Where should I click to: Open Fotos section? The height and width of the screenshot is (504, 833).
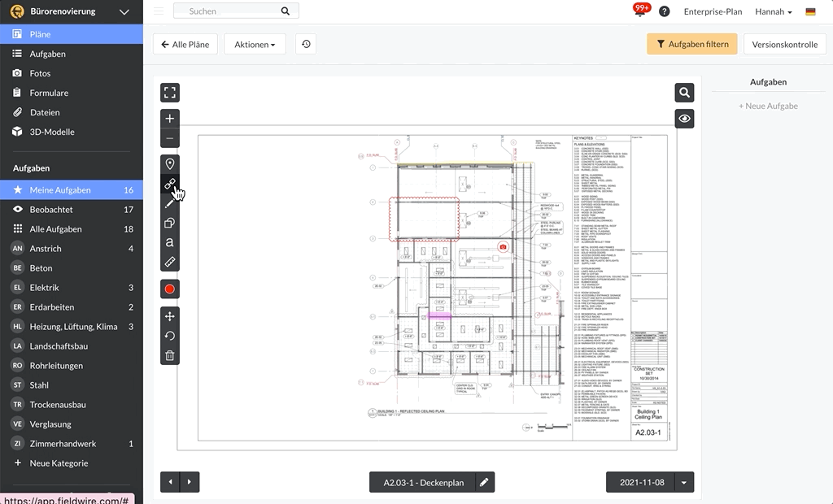(x=72, y=73)
